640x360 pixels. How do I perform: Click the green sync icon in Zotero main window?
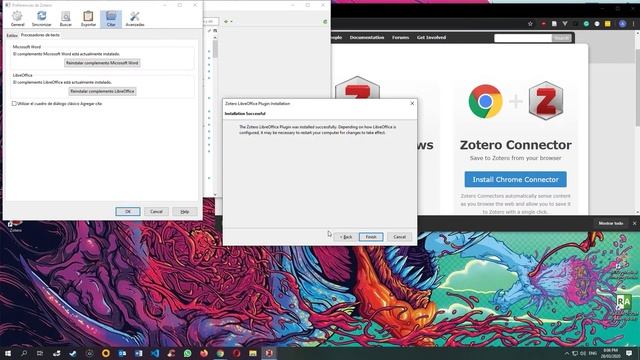[325, 22]
